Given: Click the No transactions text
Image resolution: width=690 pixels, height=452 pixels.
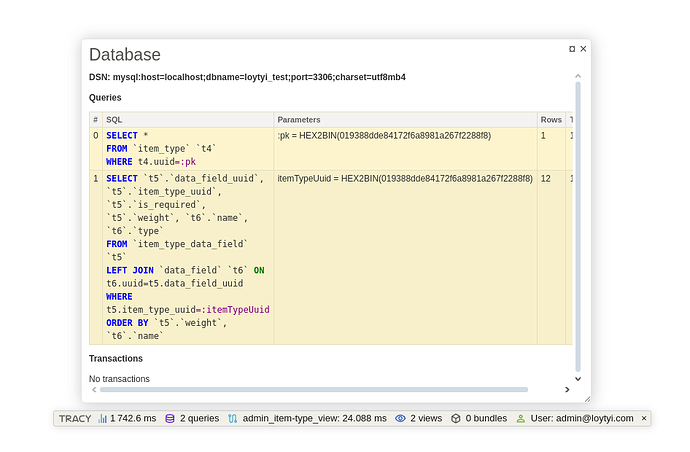Looking at the screenshot, I should [x=119, y=379].
